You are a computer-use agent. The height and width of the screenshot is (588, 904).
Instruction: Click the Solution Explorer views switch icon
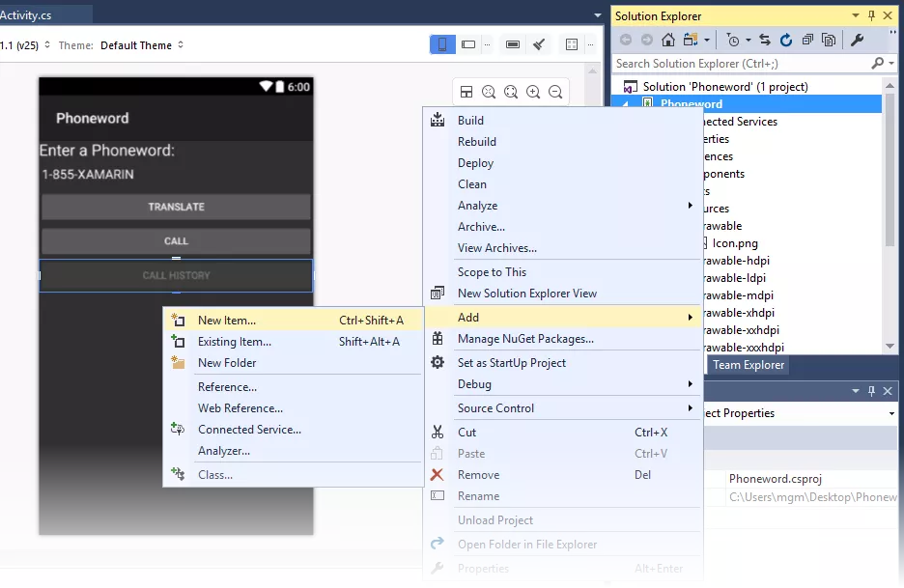pos(691,40)
